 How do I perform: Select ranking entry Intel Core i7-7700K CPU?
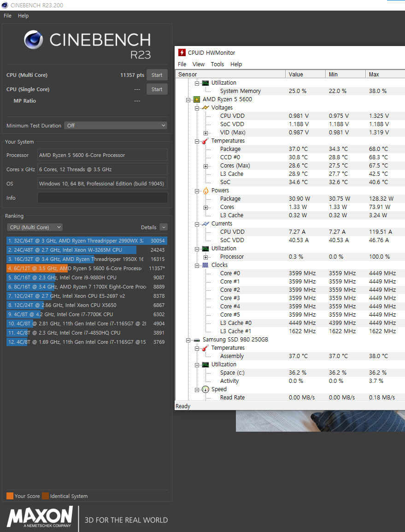coord(87,314)
